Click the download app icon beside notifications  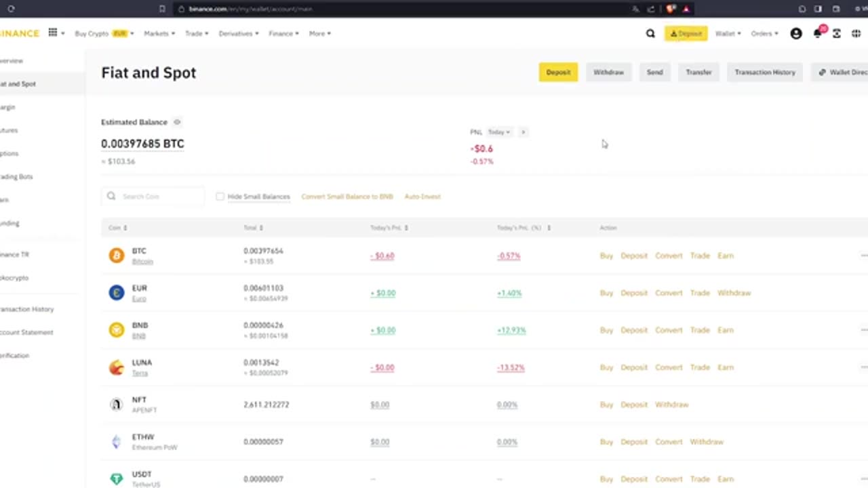coord(837,33)
